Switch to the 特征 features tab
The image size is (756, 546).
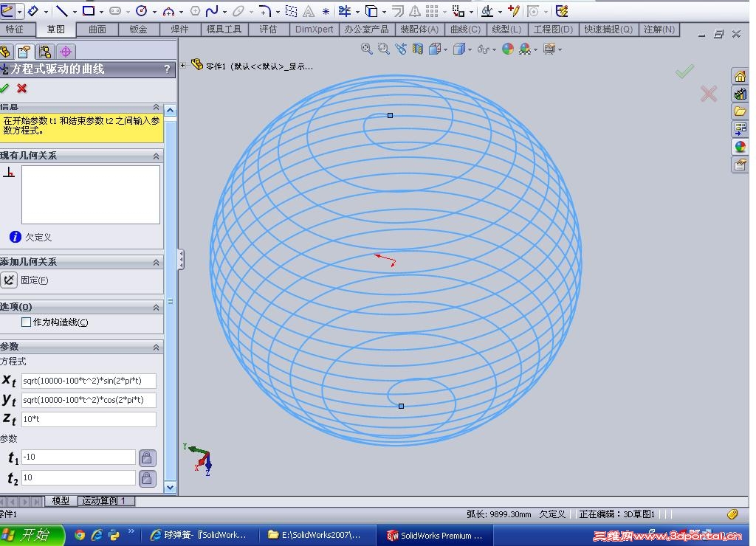[15, 30]
